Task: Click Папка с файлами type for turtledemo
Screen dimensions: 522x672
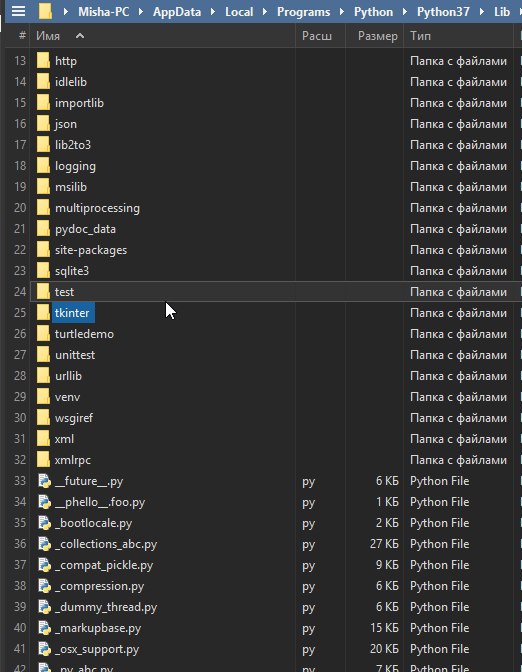Action: (458, 334)
